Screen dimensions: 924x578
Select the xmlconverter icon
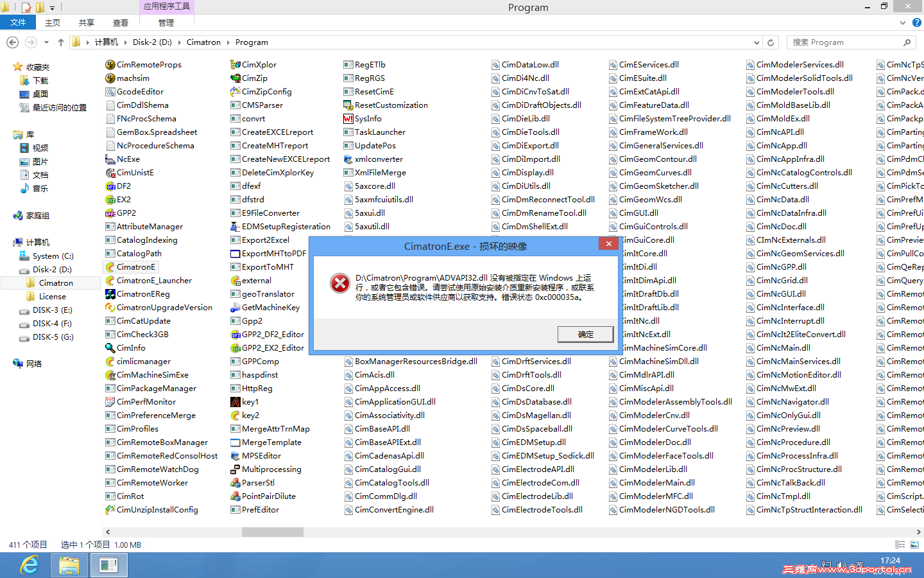click(348, 159)
